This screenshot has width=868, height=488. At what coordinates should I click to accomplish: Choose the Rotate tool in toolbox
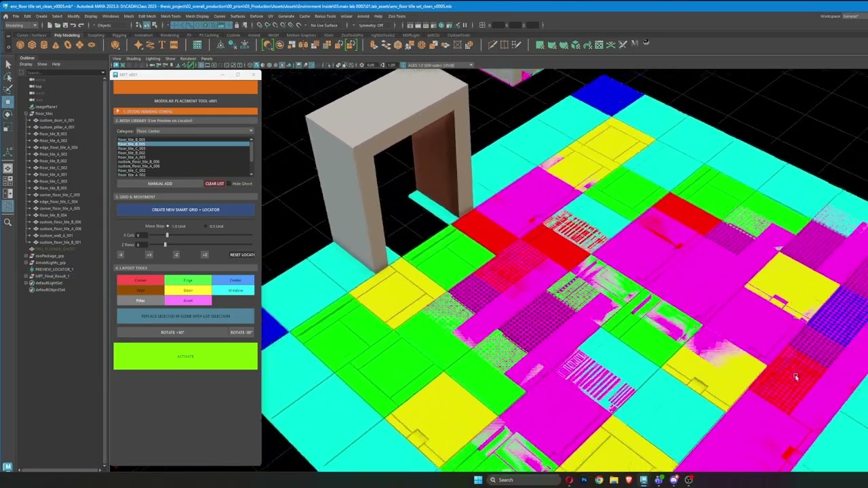point(7,115)
